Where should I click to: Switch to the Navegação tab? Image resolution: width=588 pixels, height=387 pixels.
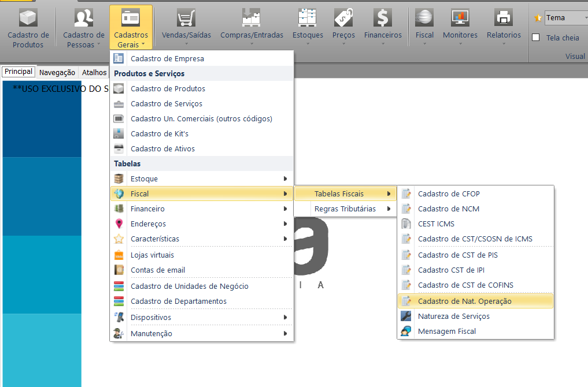click(57, 72)
